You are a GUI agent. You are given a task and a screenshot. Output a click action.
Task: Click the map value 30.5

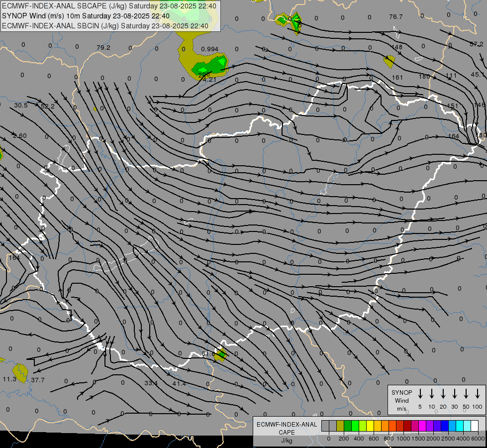click(x=21, y=106)
